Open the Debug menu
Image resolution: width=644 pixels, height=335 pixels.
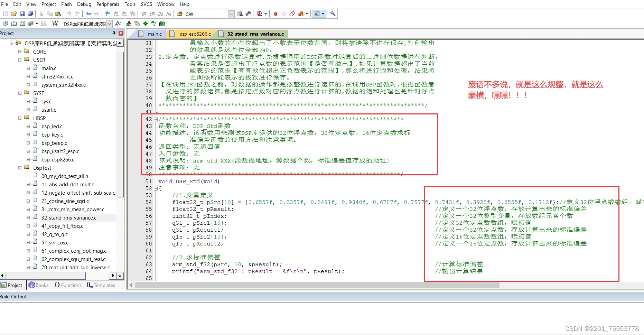click(x=84, y=4)
